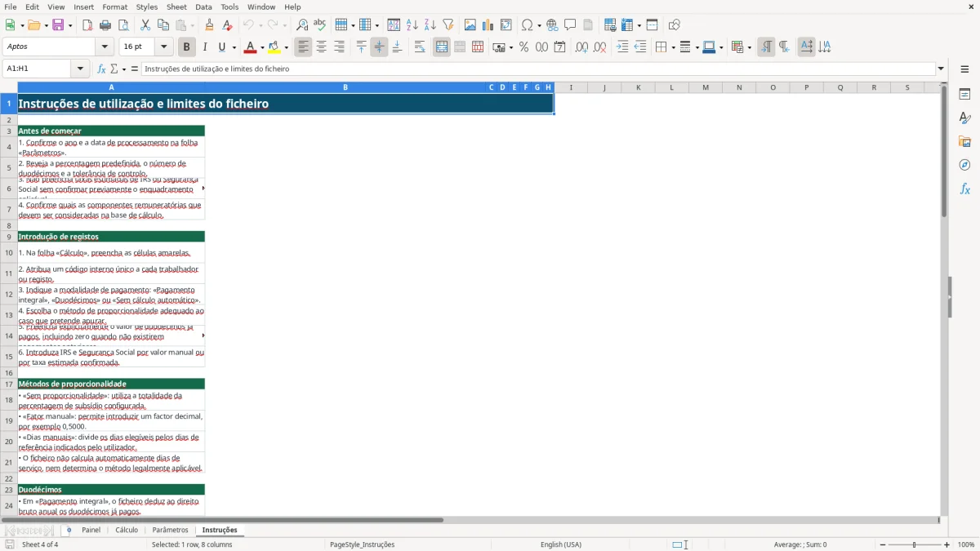The height and width of the screenshot is (551, 980).
Task: Click the horizontal scrollbar thumb
Action: 222,520
